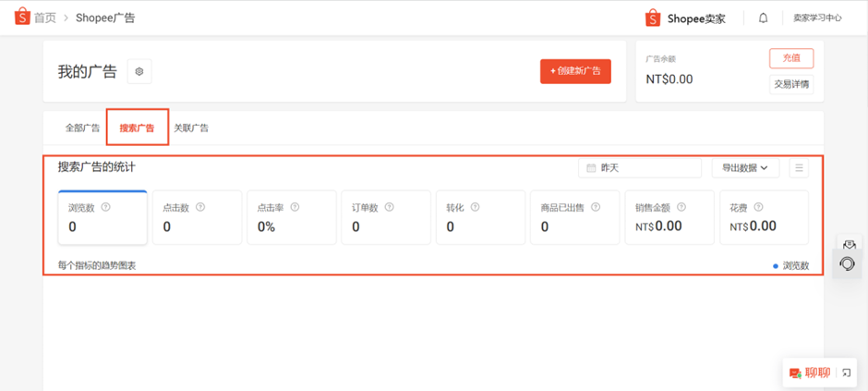Expand the 导出数据 dropdown

tap(745, 168)
